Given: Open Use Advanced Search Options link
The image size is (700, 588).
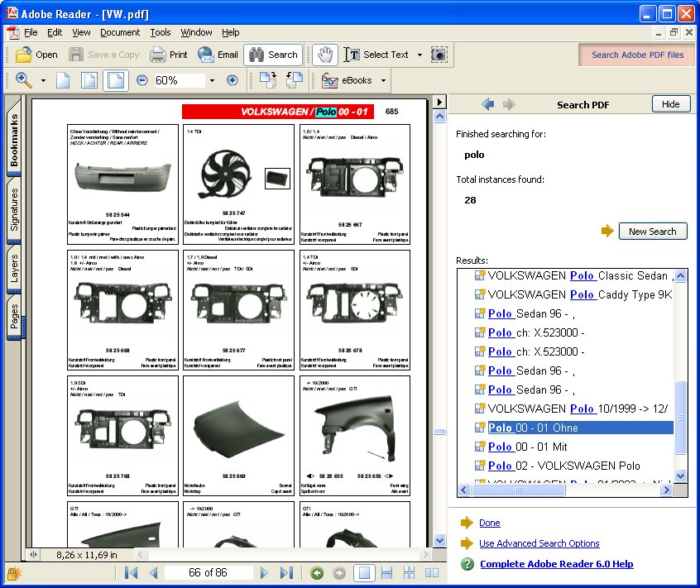Looking at the screenshot, I should click(x=539, y=543).
